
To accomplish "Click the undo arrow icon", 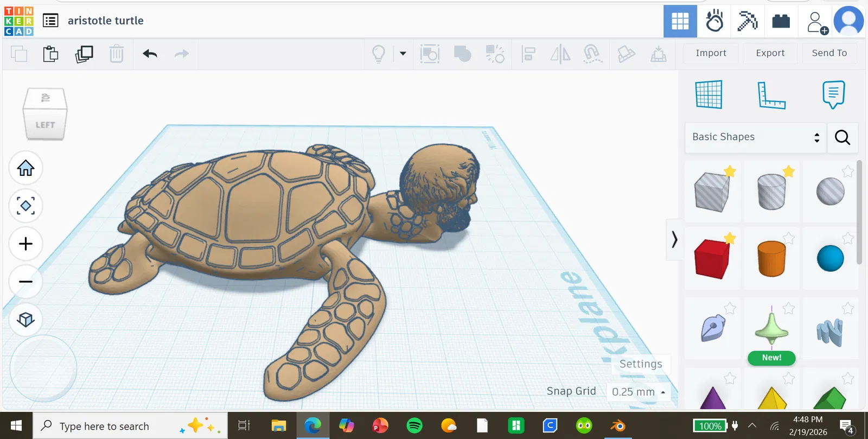I will pyautogui.click(x=150, y=54).
